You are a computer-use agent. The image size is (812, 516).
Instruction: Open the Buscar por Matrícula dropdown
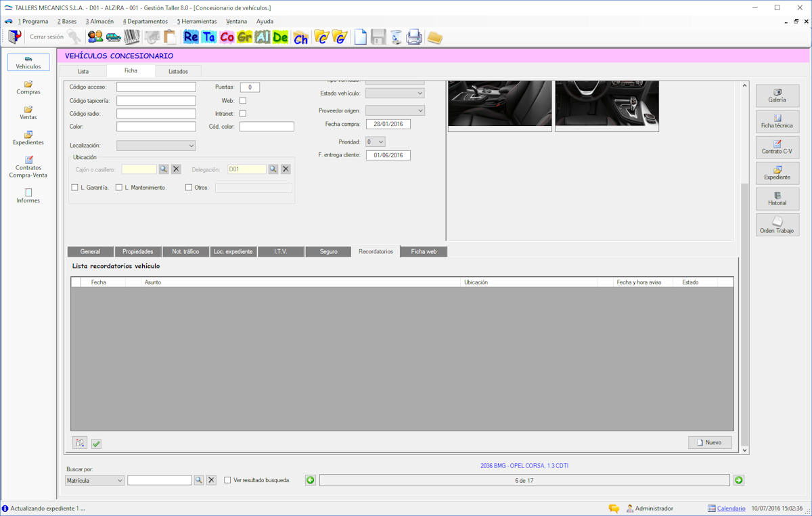95,480
